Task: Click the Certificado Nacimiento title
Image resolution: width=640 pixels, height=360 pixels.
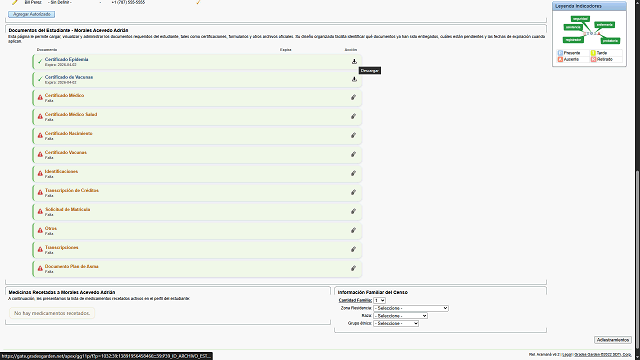Action: [x=69, y=133]
